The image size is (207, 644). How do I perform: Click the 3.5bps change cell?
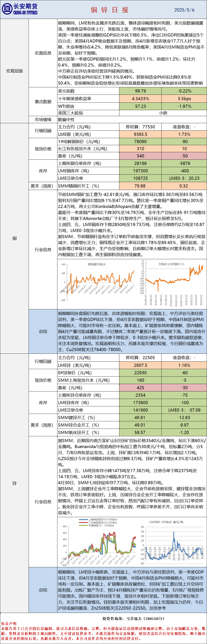tap(184, 98)
